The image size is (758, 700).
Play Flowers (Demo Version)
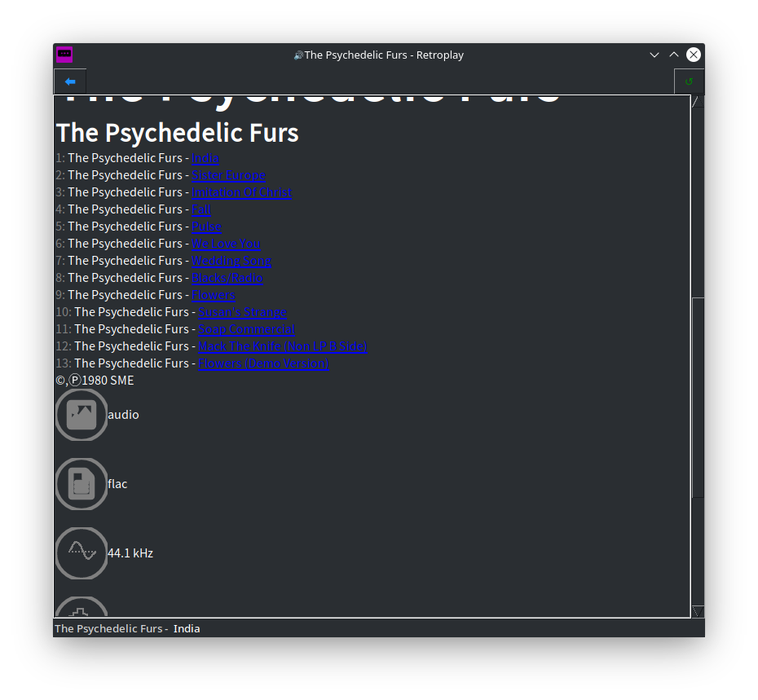263,363
